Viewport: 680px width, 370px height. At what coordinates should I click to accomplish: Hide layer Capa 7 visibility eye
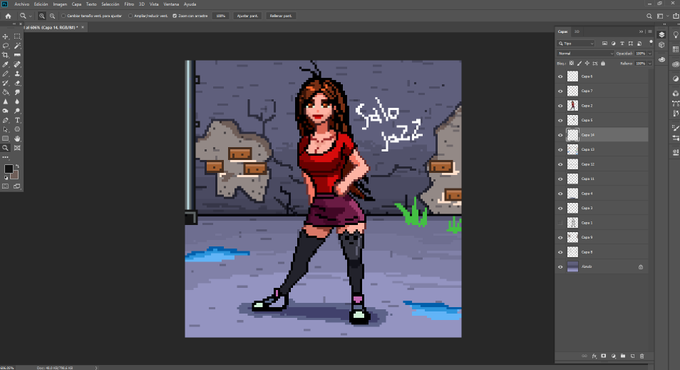[560, 91]
